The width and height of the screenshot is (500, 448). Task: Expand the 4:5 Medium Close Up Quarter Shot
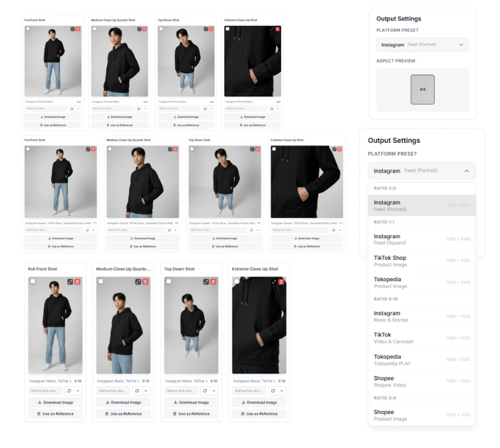pos(139,29)
